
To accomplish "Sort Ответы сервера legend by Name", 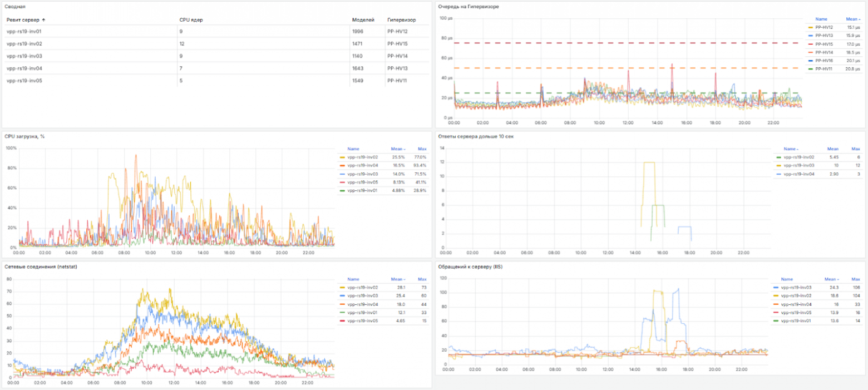I will point(790,149).
